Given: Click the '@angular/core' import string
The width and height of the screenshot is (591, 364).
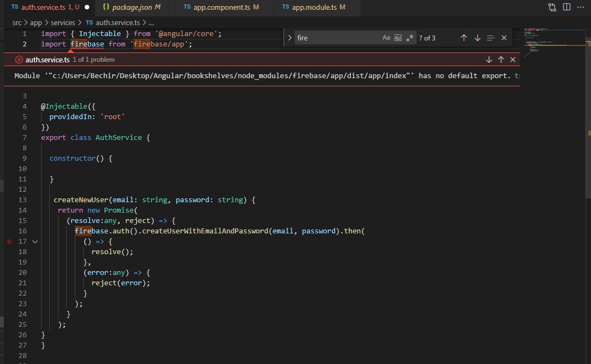Looking at the screenshot, I should [x=186, y=33].
